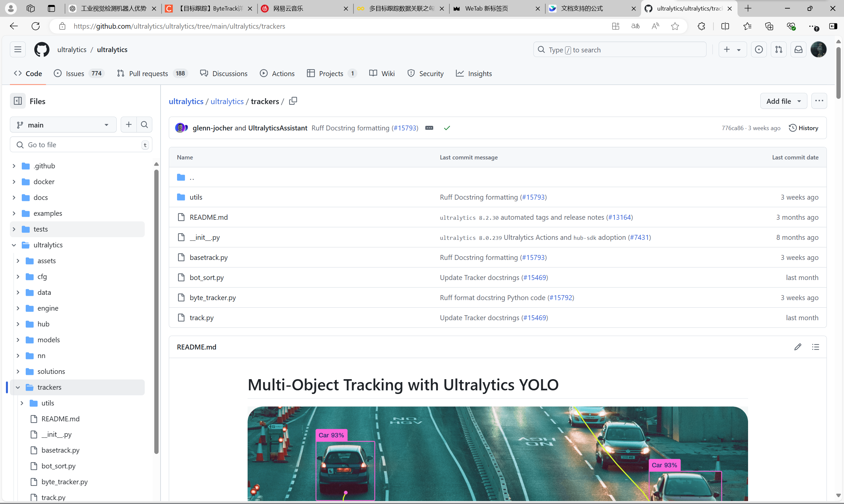Collapse the trackers folder in tree
The height and width of the screenshot is (504, 844).
coord(18,387)
